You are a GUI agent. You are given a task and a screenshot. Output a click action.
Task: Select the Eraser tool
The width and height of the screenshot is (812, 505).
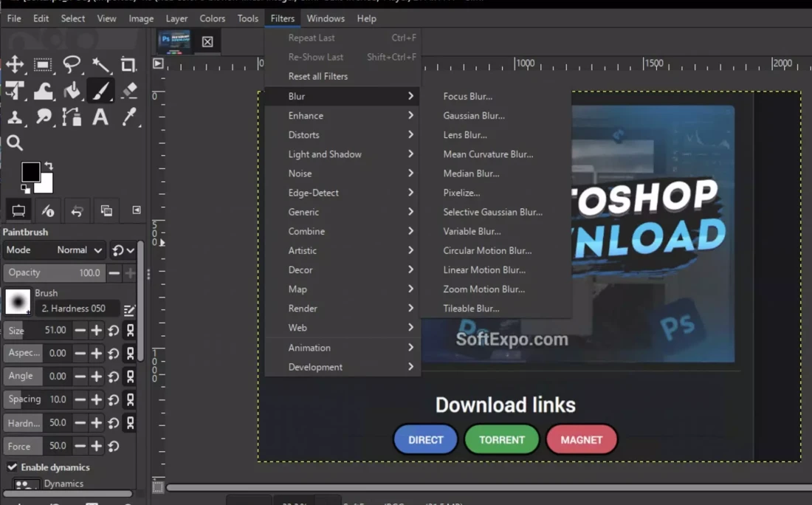coord(129,91)
